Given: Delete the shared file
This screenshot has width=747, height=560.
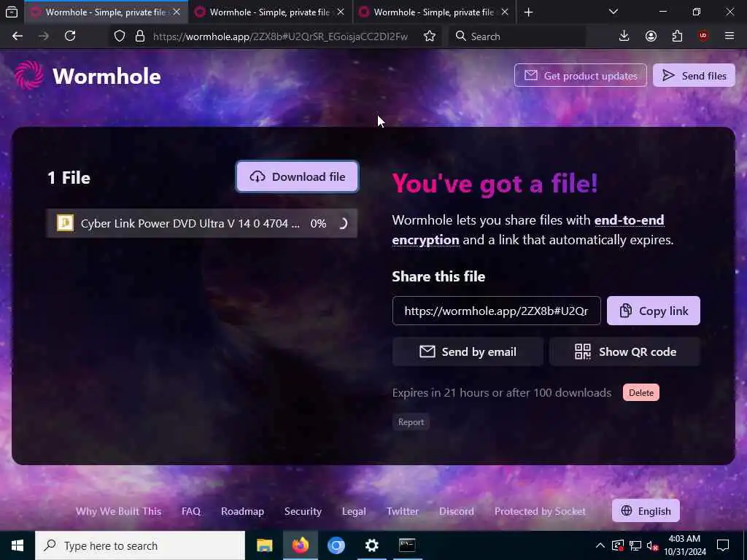Looking at the screenshot, I should 641,393.
